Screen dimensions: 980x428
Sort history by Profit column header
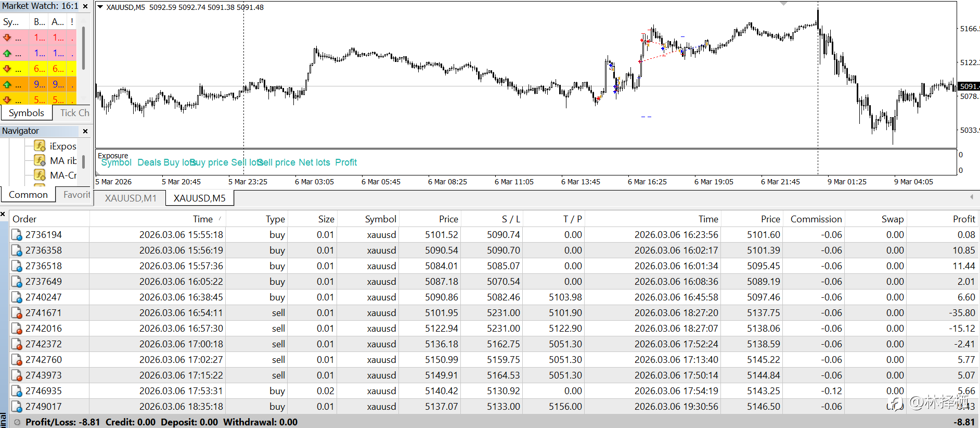click(x=963, y=219)
